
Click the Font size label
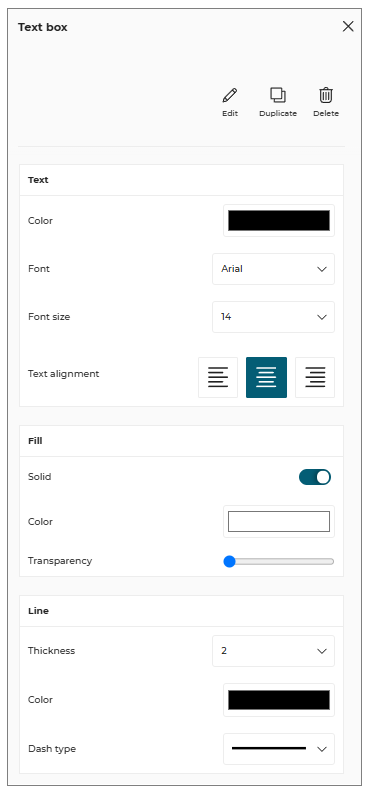pyautogui.click(x=49, y=317)
